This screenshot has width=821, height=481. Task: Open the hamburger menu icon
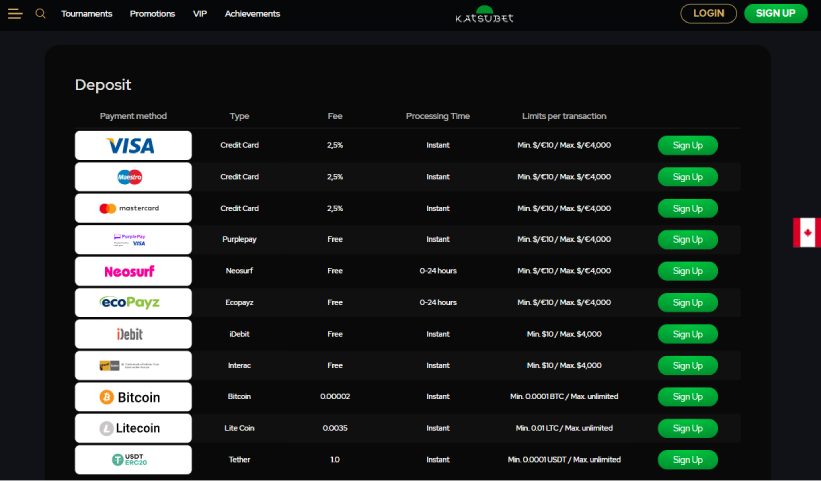pos(15,14)
